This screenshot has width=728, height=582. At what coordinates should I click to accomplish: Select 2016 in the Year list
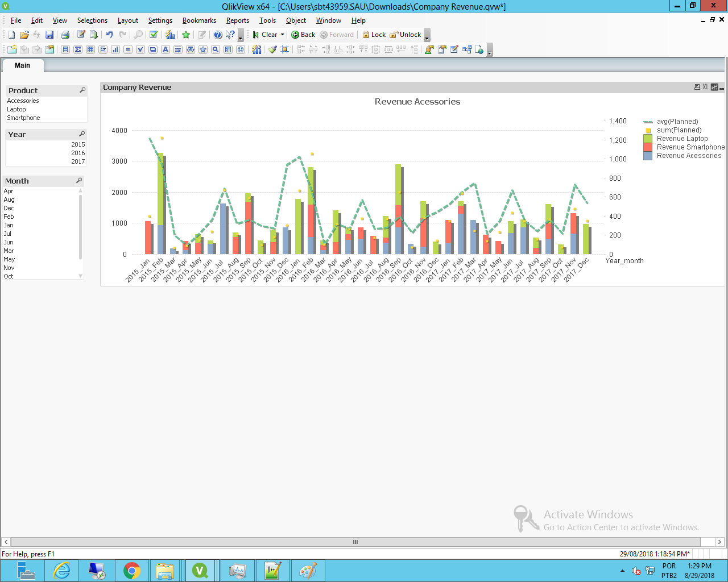click(46, 153)
